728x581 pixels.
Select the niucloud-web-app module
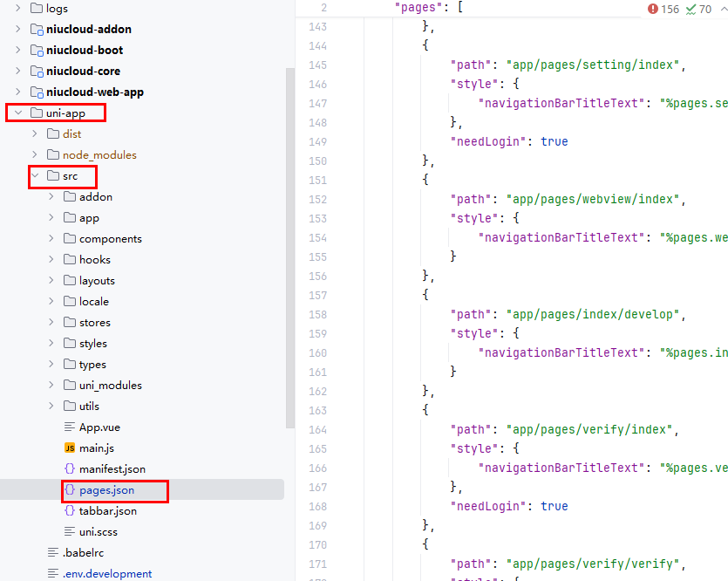pyautogui.click(x=94, y=92)
